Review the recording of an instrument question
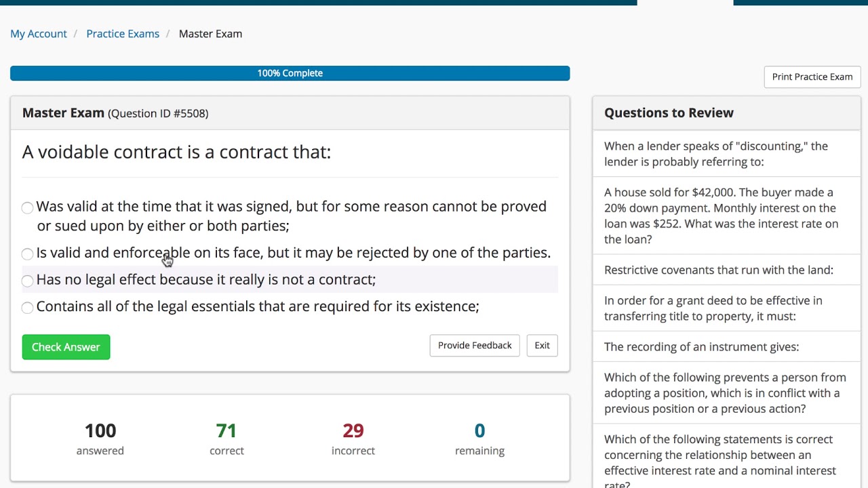 pos(701,347)
